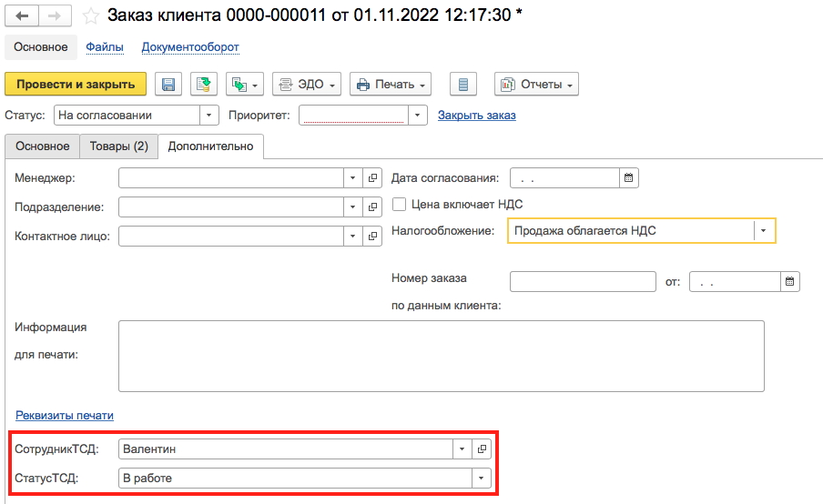Click the Контактное лицо input field

coord(231,236)
